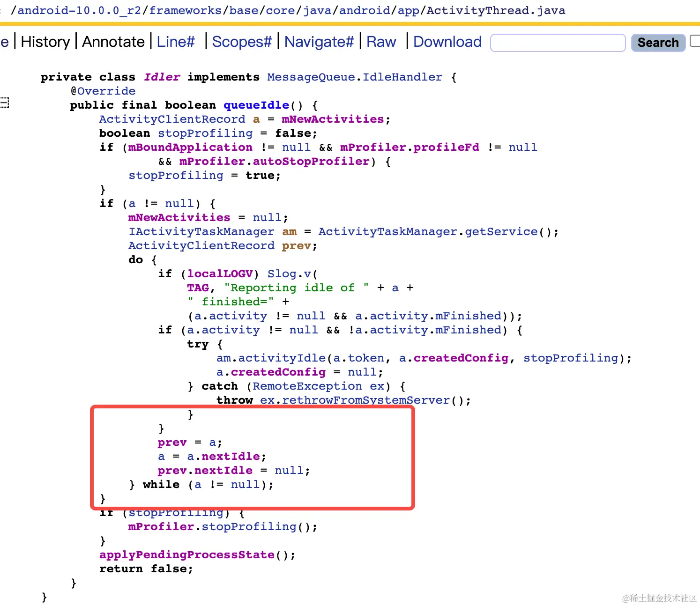Click the Idler class name
Viewport: 700px width, 606px height.
pyautogui.click(x=162, y=77)
